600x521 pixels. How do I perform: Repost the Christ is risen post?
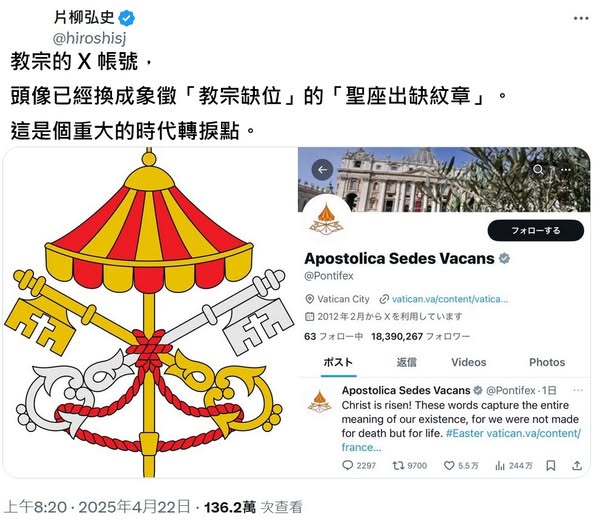pos(398,465)
